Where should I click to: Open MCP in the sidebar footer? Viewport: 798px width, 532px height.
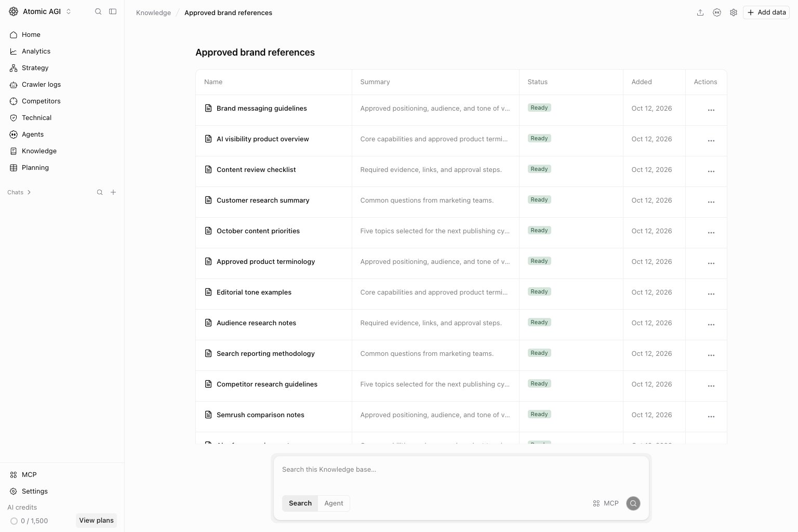62,475
